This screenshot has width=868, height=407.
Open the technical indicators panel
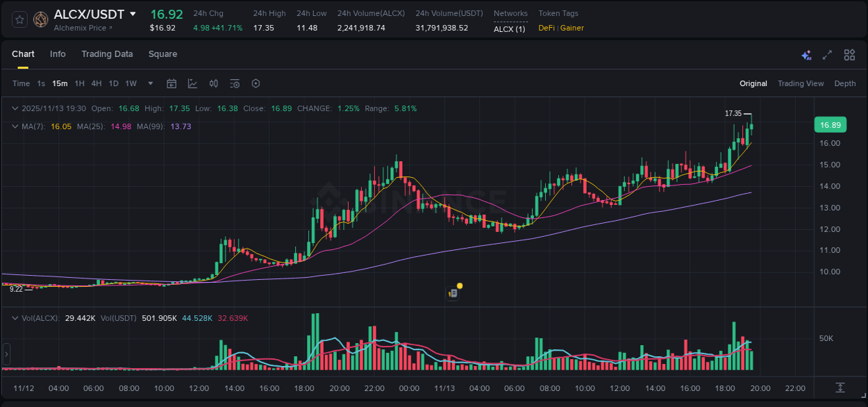pos(213,83)
